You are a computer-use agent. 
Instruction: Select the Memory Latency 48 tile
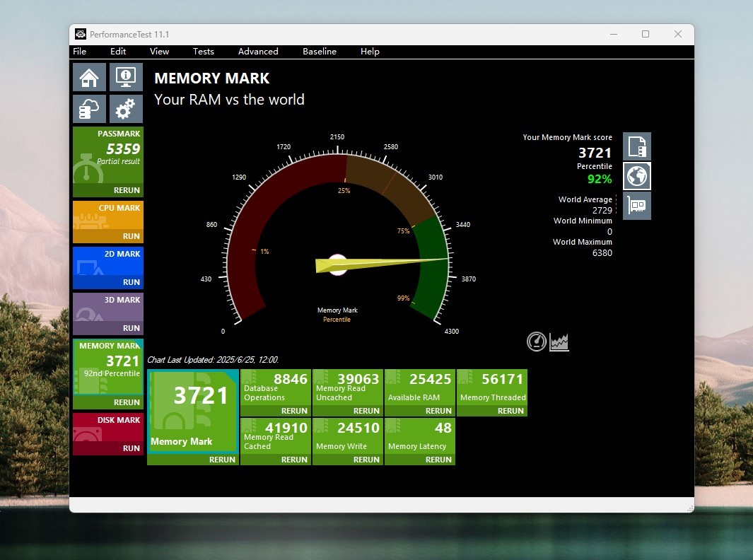point(420,436)
